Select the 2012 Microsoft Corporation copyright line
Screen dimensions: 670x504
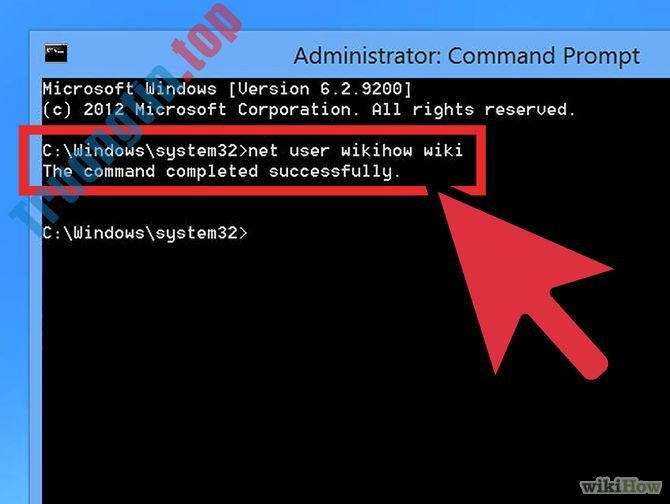[309, 110]
